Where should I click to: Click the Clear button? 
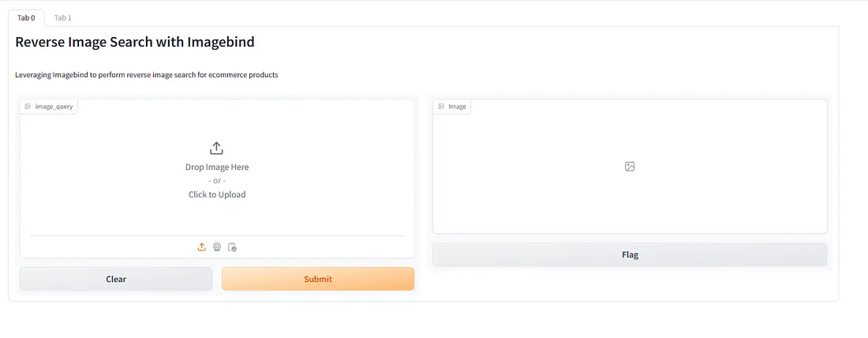(x=116, y=279)
